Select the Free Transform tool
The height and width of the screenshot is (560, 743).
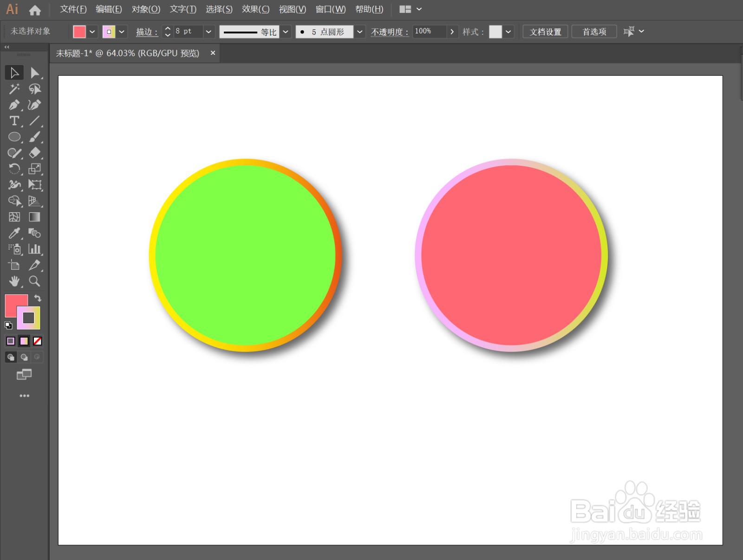click(35, 185)
